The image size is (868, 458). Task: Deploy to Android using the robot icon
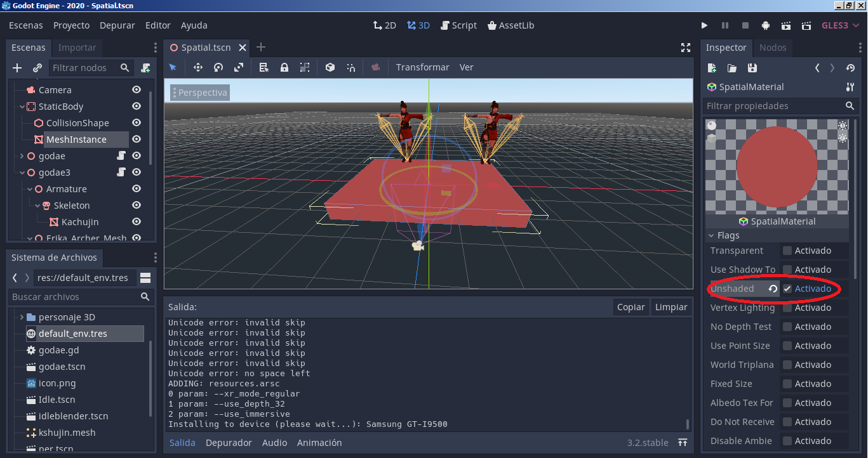click(x=765, y=25)
